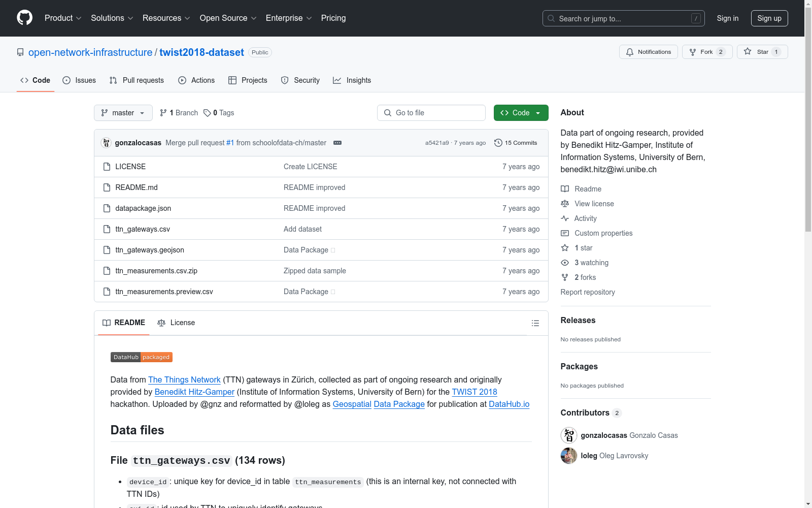
Task: Click the tag icon beside '0 Tags'
Action: 207,113
